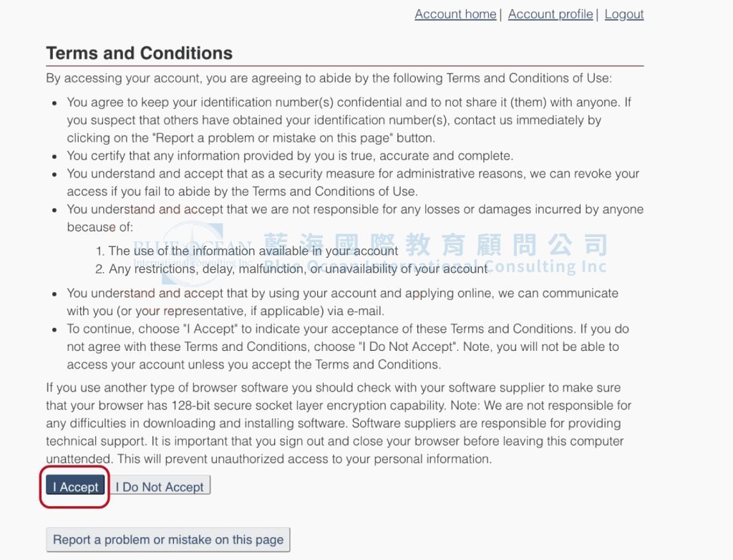733x560 pixels.
Task: Open the Account home link
Action: pyautogui.click(x=455, y=14)
